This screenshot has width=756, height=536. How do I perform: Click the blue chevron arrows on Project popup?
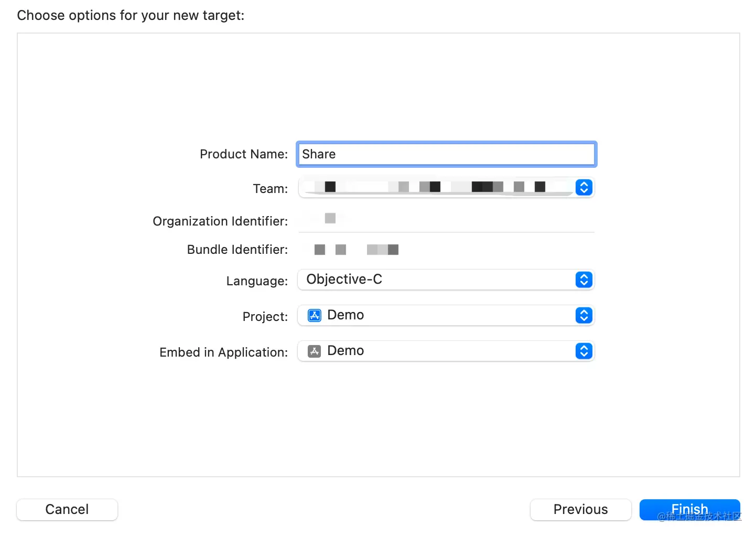(584, 315)
